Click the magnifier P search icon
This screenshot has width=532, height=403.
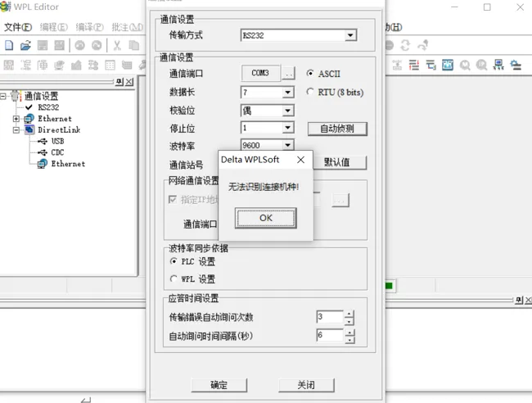coord(481,65)
